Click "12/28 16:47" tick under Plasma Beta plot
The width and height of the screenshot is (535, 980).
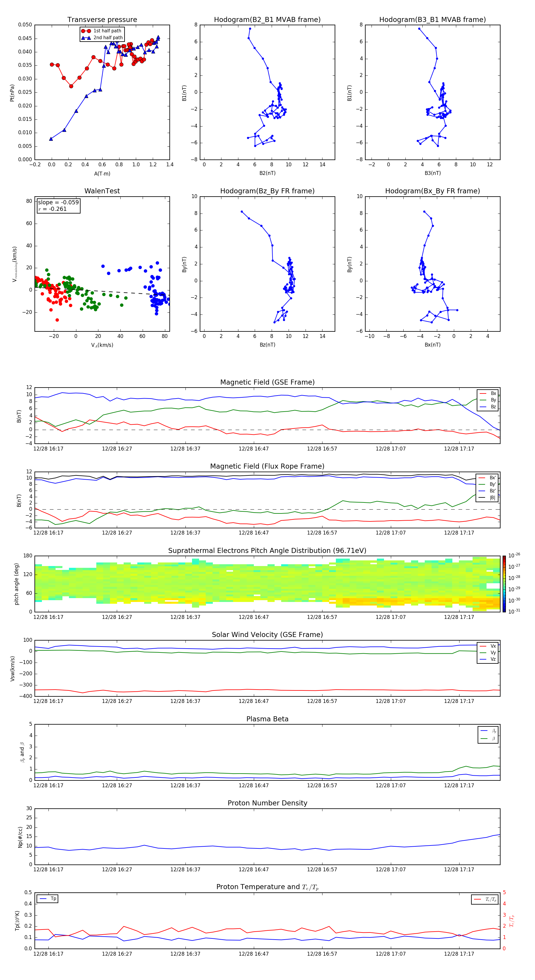(x=254, y=785)
